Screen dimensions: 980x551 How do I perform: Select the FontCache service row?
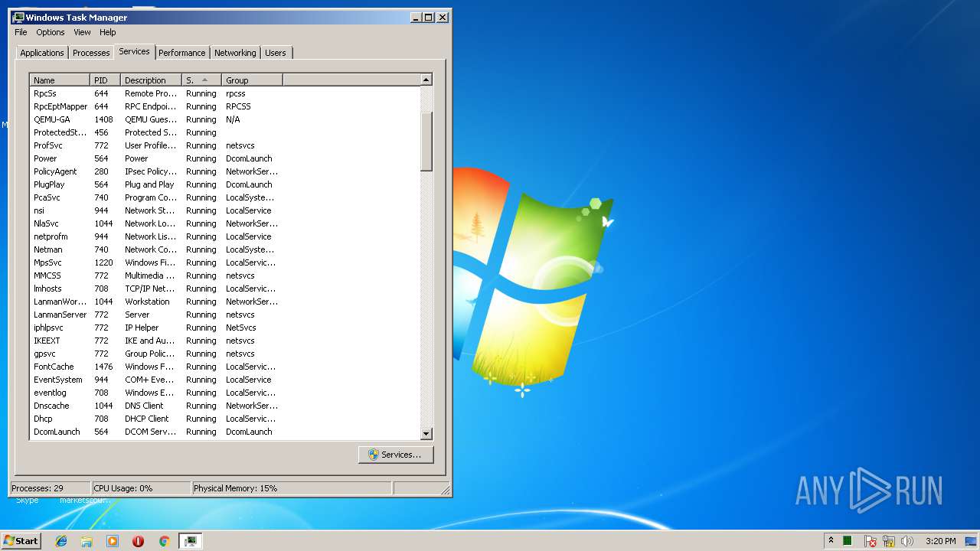[x=225, y=367]
